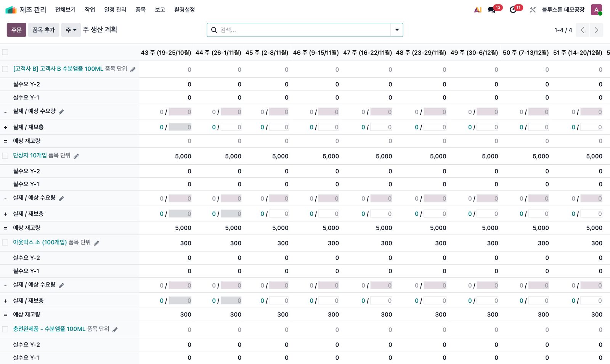Edit forecast demand pencil for 아웃박스 소 section
This screenshot has height=364, width=610.
(61, 285)
